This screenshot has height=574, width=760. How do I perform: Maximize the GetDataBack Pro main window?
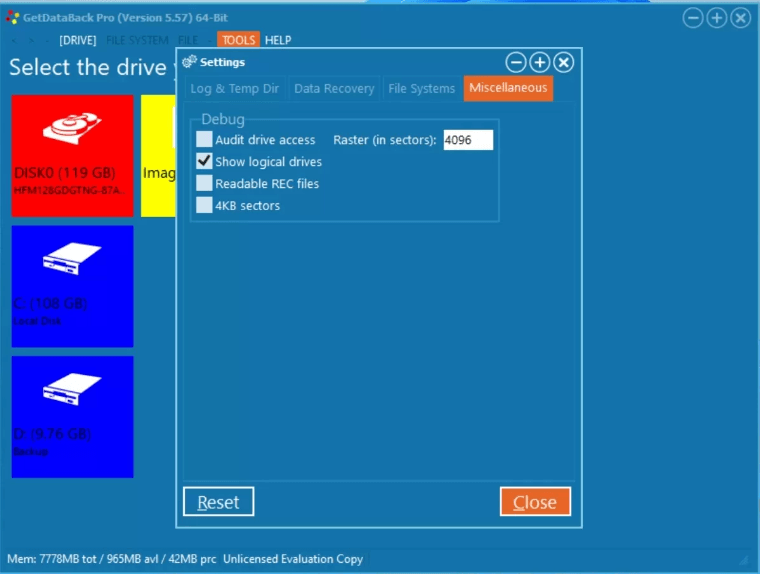coord(717,18)
